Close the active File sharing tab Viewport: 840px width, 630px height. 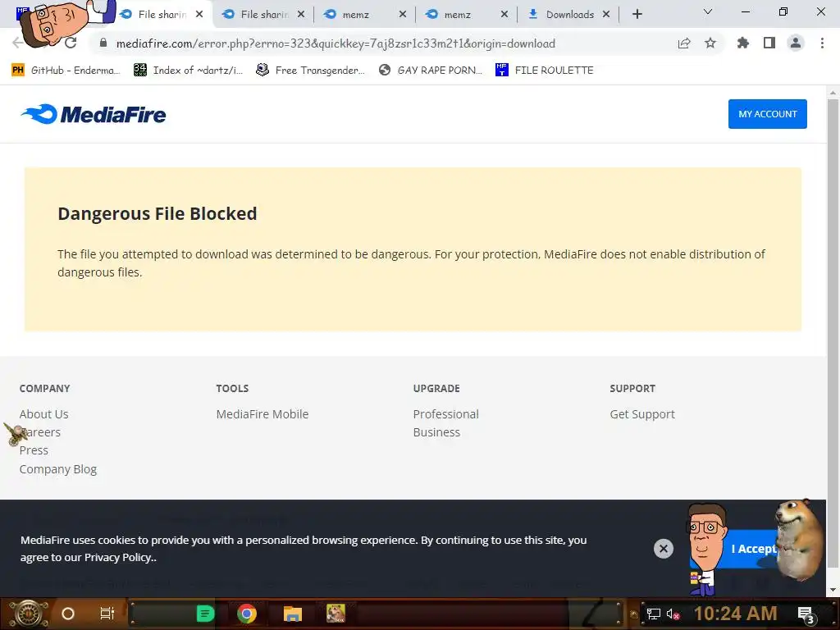coord(199,15)
